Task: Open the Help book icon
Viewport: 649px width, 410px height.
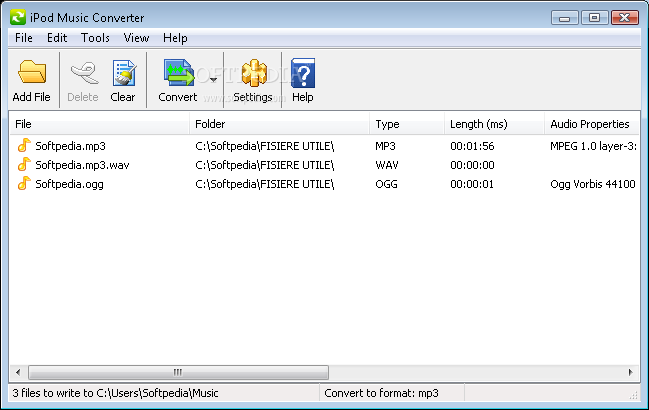Action: click(x=303, y=73)
